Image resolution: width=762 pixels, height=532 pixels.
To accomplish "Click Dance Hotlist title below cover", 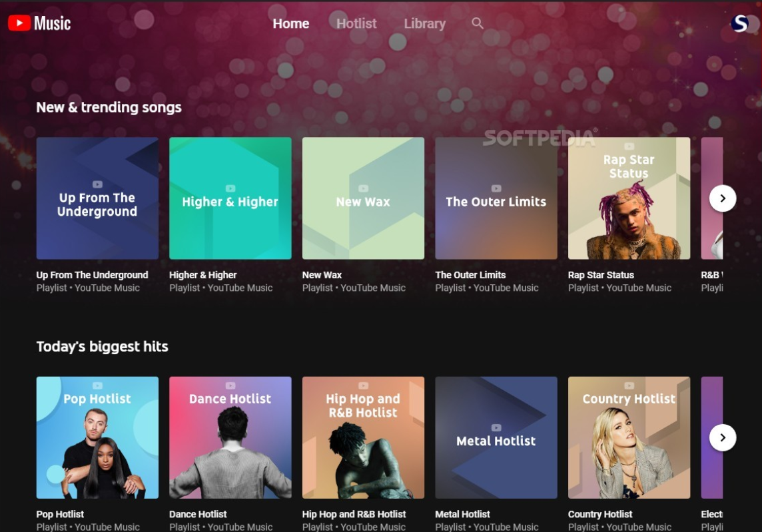I will coord(198,514).
